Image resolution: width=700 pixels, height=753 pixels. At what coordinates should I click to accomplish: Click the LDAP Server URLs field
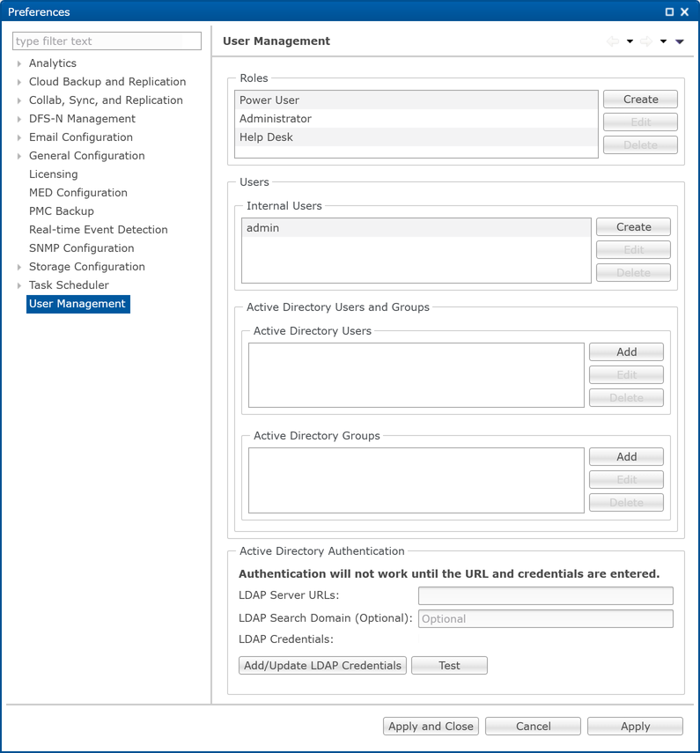click(x=545, y=595)
